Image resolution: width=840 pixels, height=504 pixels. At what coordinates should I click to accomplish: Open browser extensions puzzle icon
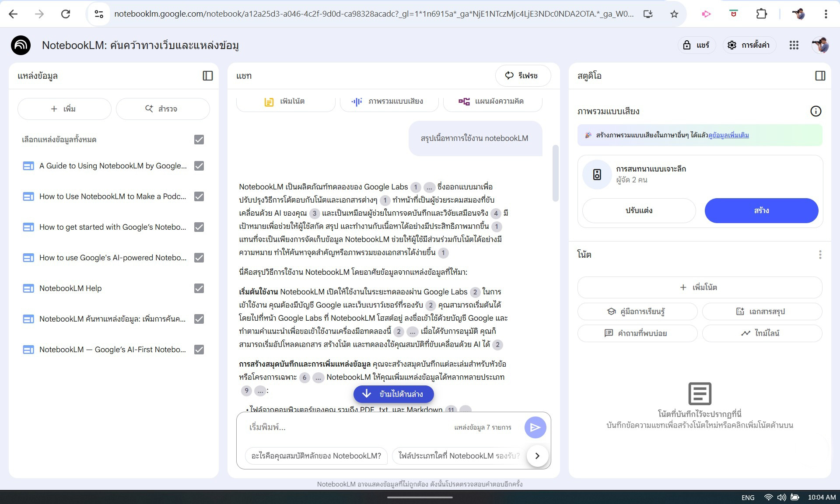click(762, 14)
